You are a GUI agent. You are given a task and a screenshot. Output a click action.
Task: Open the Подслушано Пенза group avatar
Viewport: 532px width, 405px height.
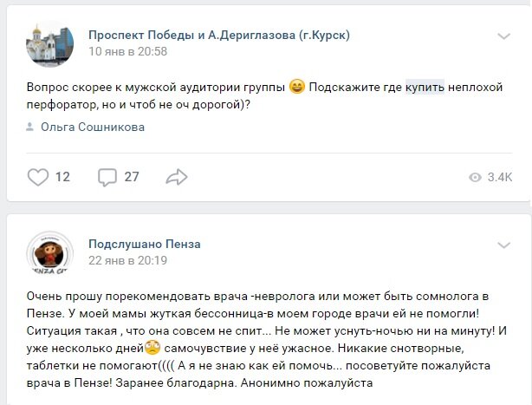[48, 252]
